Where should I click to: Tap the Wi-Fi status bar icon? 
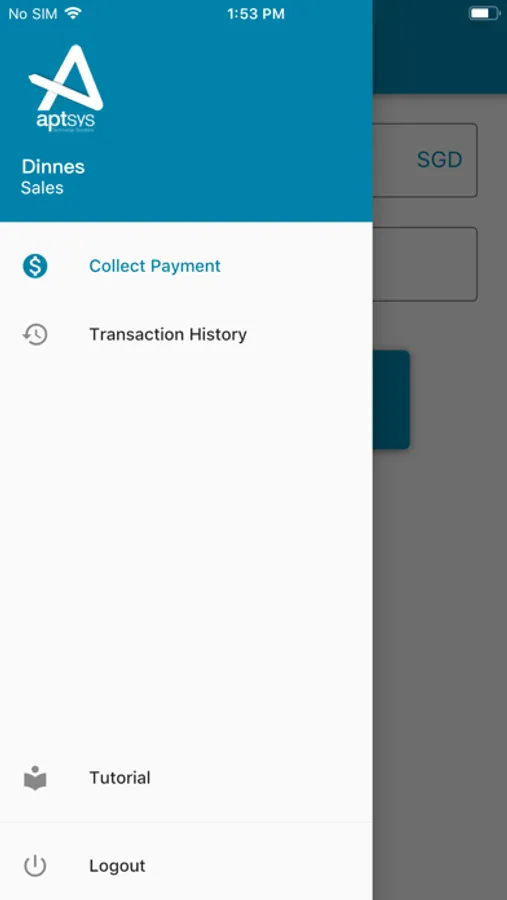point(73,14)
